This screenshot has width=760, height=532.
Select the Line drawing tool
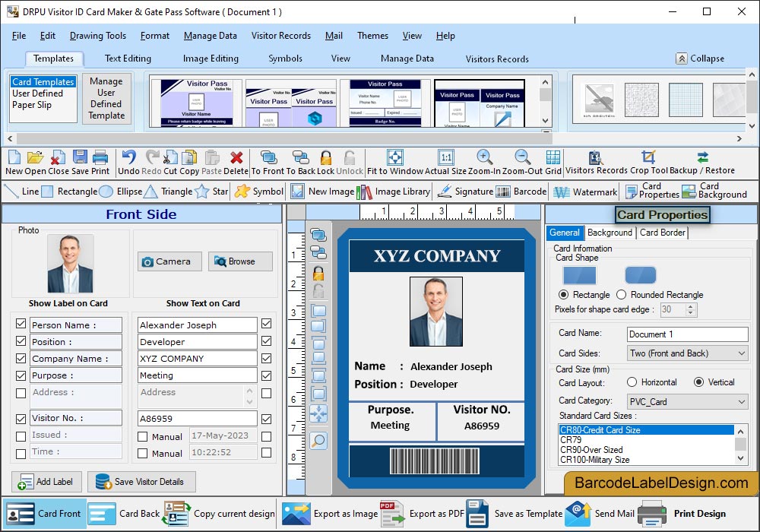coord(21,192)
